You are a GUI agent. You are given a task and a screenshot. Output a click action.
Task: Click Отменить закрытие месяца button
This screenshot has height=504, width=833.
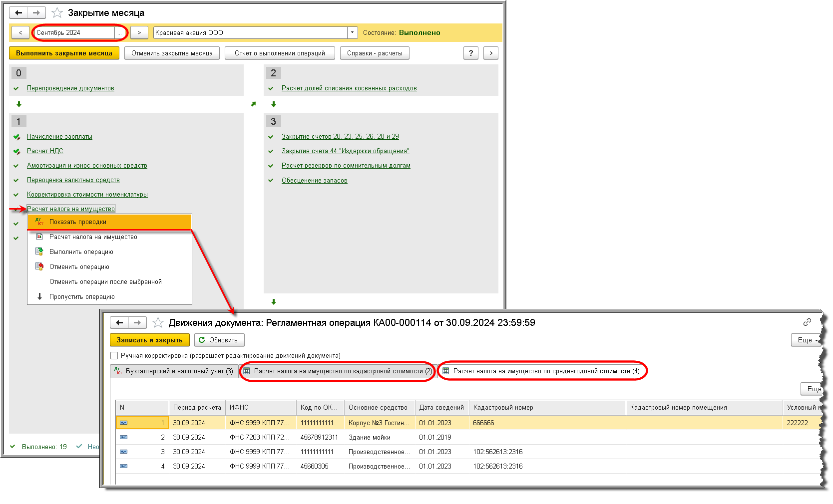(x=172, y=53)
